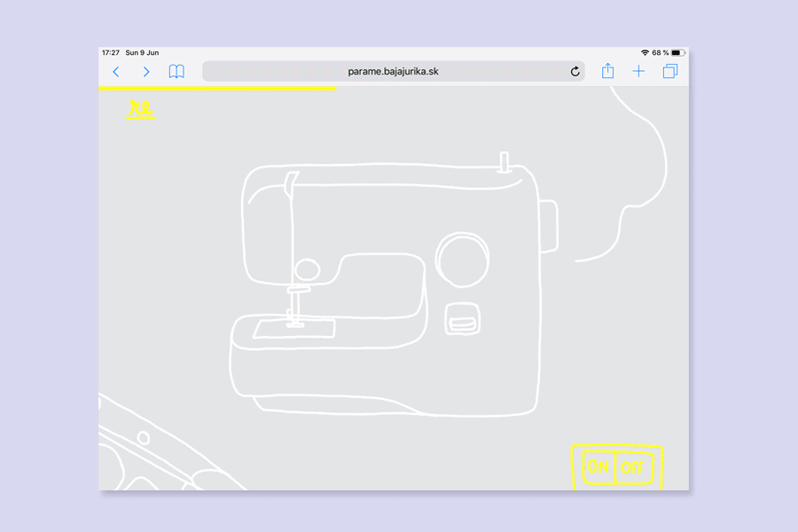Open the share sheet icon

[607, 71]
